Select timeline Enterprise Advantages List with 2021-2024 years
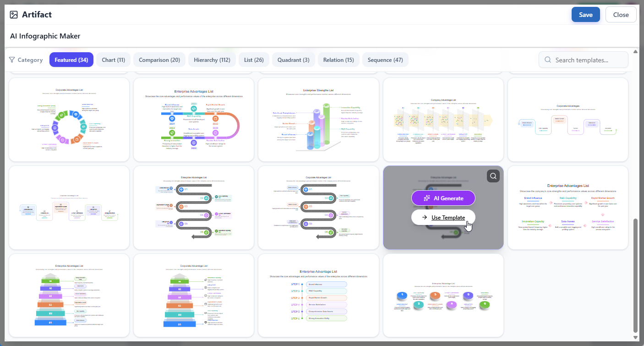This screenshot has width=644, height=346. [x=194, y=120]
